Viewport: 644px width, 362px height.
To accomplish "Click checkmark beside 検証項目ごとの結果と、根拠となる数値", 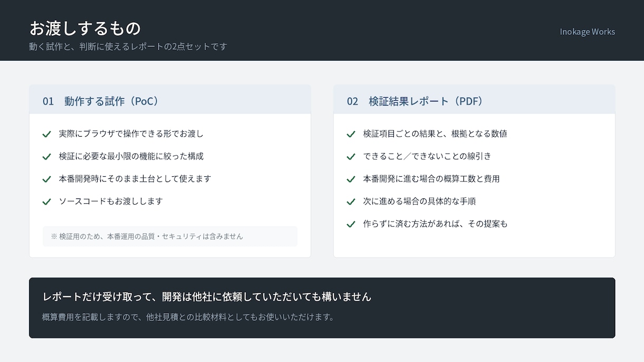I will pos(351,134).
